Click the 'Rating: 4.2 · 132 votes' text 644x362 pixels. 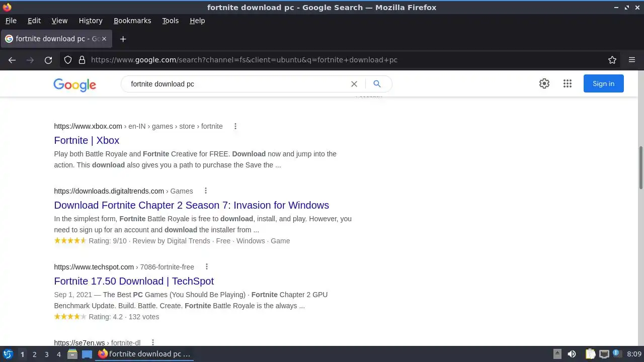124,317
